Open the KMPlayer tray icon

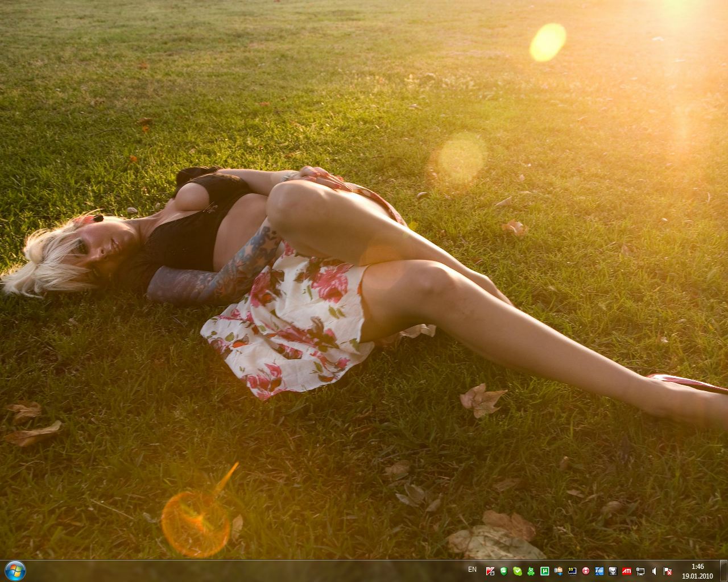[x=599, y=571]
